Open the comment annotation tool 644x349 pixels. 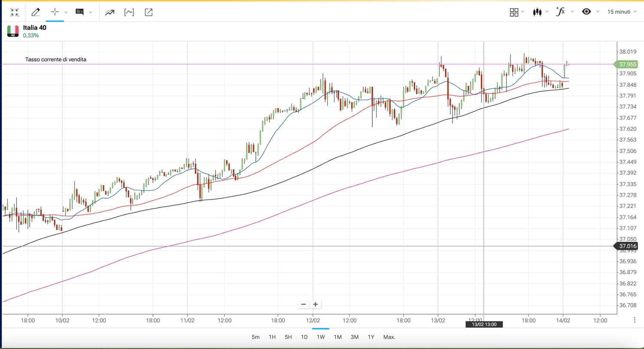pyautogui.click(x=79, y=12)
